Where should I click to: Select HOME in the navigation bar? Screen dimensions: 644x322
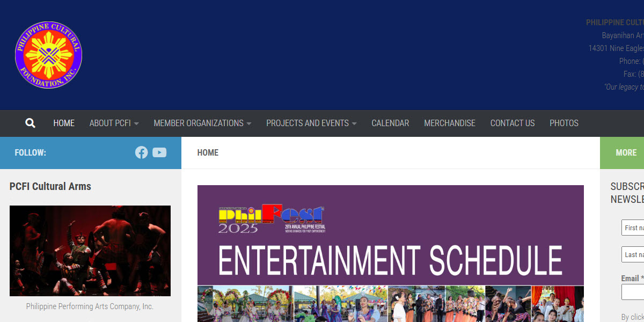pyautogui.click(x=64, y=123)
